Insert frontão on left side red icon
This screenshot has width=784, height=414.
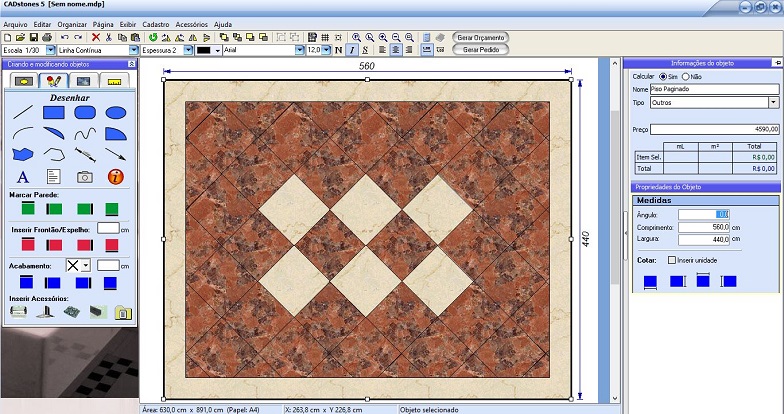(x=54, y=245)
